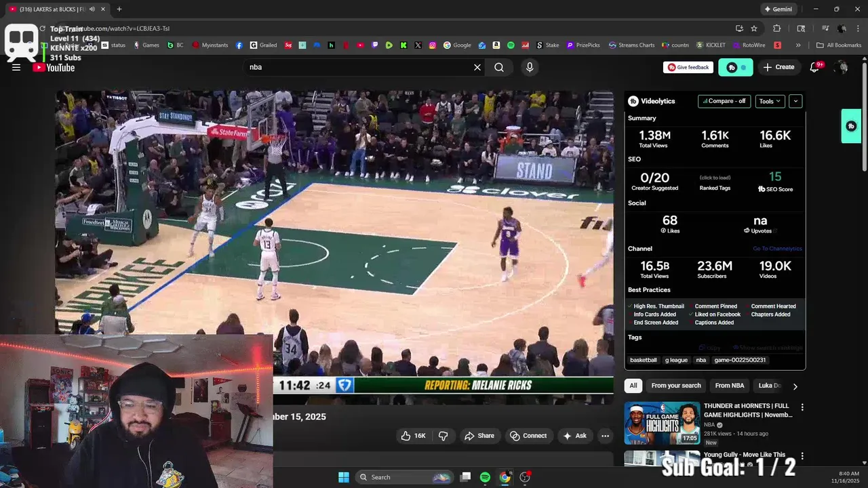Click the Create button
The image size is (868, 488).
coord(778,67)
